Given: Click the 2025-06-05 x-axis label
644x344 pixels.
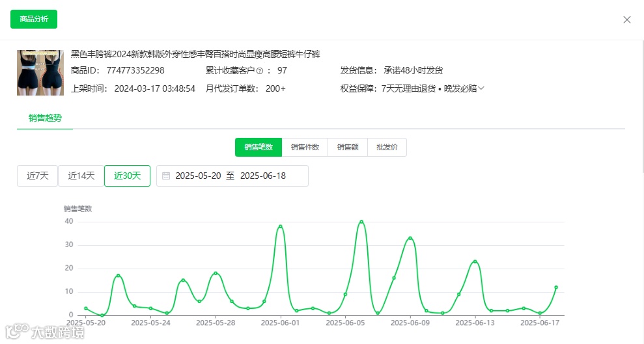Looking at the screenshot, I should pyautogui.click(x=345, y=323).
